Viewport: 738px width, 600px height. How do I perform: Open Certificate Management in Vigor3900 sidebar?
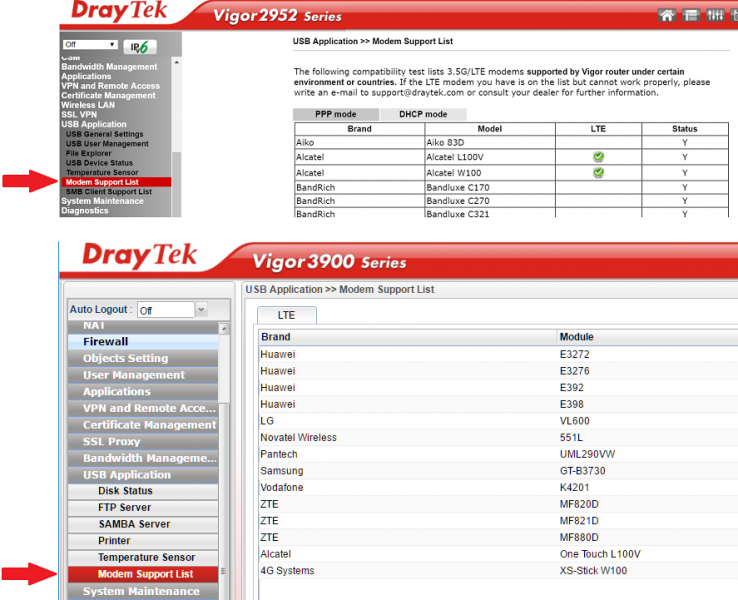[143, 425]
